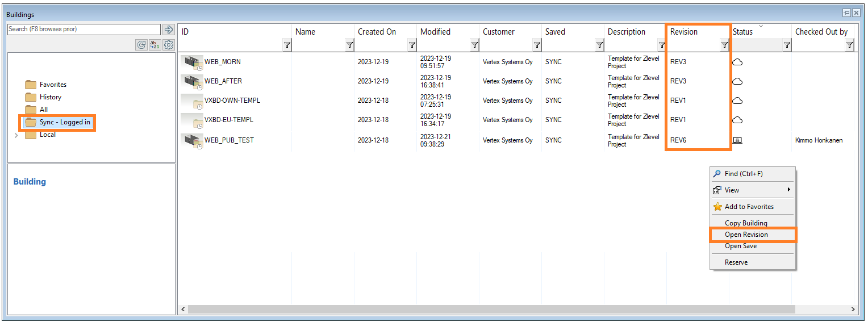Screen dimensions: 868x322
Task: Expand the View submenu arrow
Action: coord(788,190)
